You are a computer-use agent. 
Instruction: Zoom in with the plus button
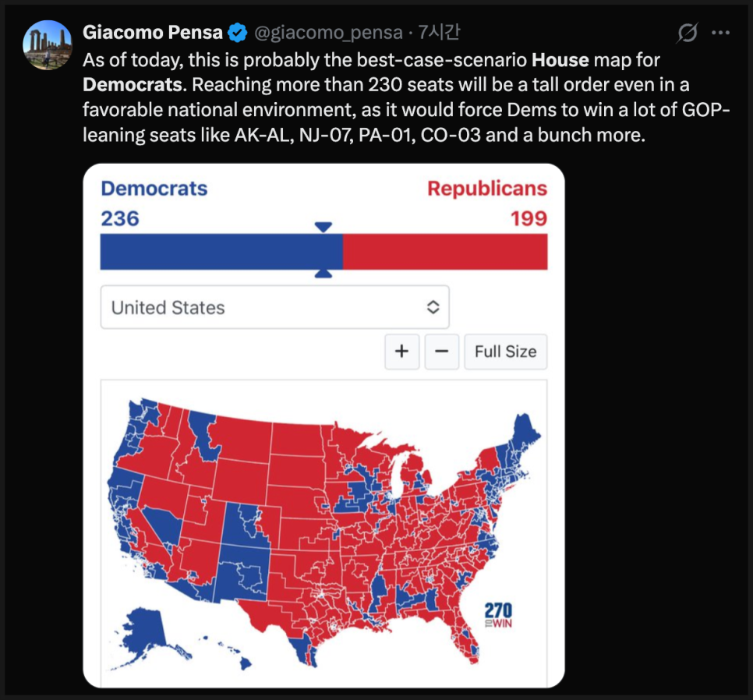[x=401, y=352]
